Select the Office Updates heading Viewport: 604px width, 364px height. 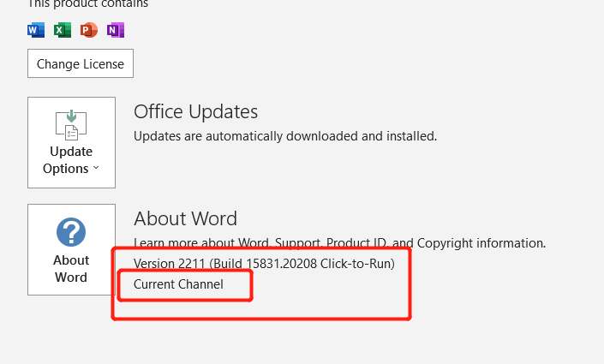pyautogui.click(x=195, y=111)
